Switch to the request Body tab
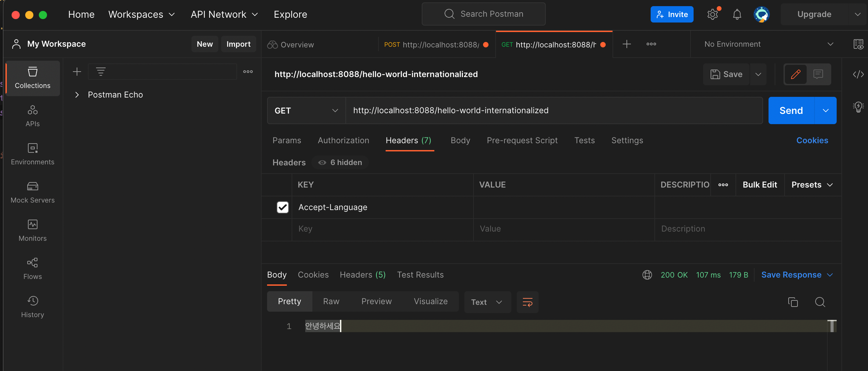The width and height of the screenshot is (868, 371). coord(461,140)
